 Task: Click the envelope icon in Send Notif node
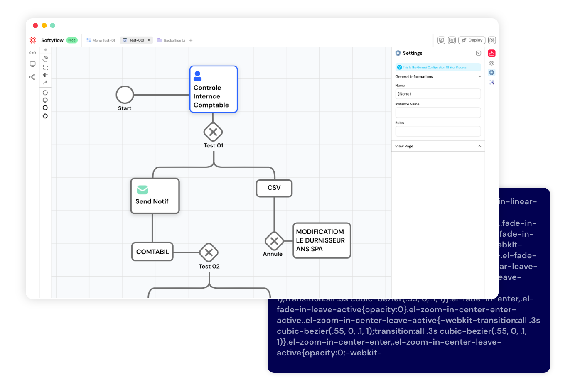coord(143,190)
